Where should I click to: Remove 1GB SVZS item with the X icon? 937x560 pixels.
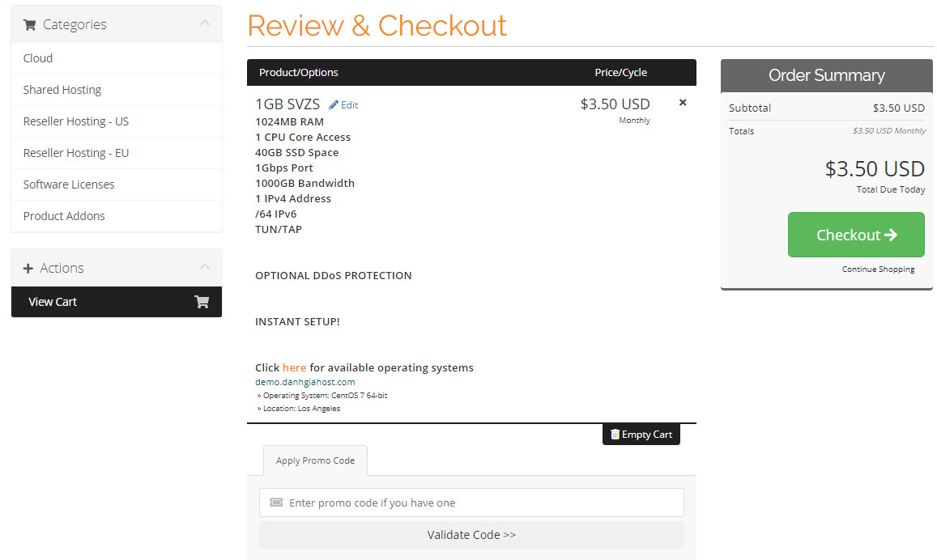[683, 103]
